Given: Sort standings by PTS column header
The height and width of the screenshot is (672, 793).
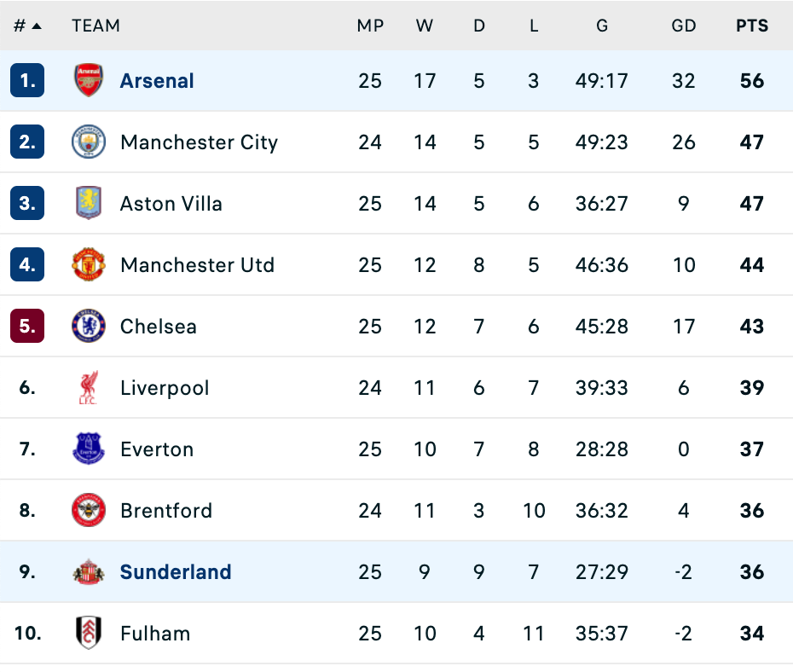Looking at the screenshot, I should pyautogui.click(x=752, y=26).
